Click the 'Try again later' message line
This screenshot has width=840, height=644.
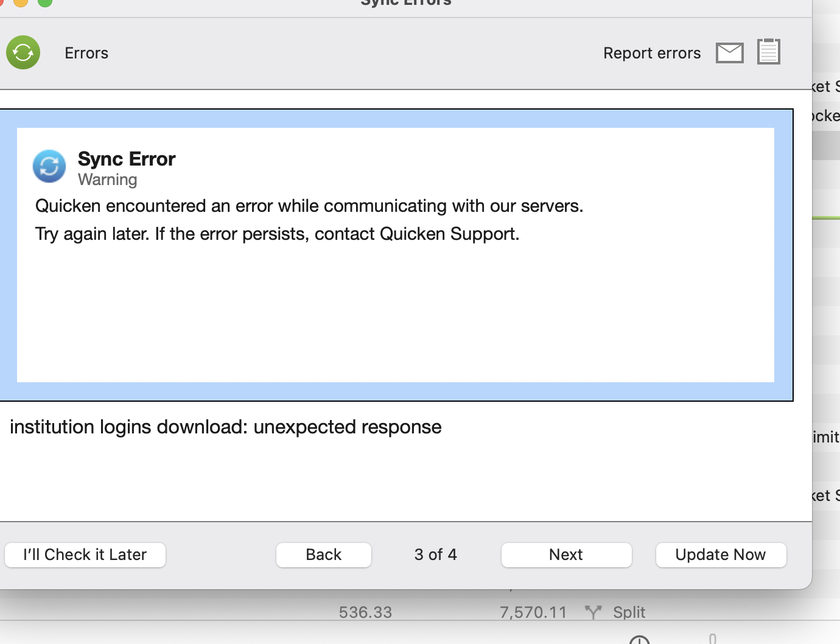tap(278, 234)
